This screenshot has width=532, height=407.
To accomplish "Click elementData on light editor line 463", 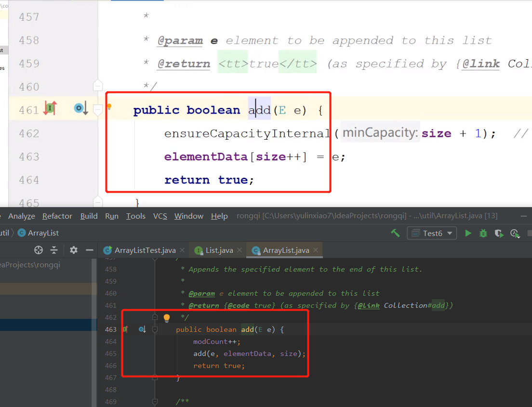I will (x=206, y=157).
